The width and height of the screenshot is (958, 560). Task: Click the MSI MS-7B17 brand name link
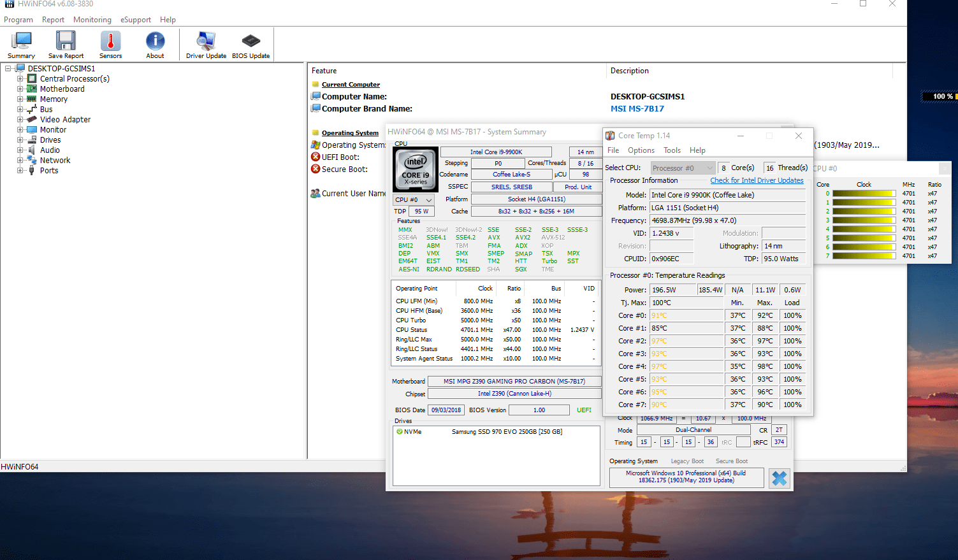(637, 109)
